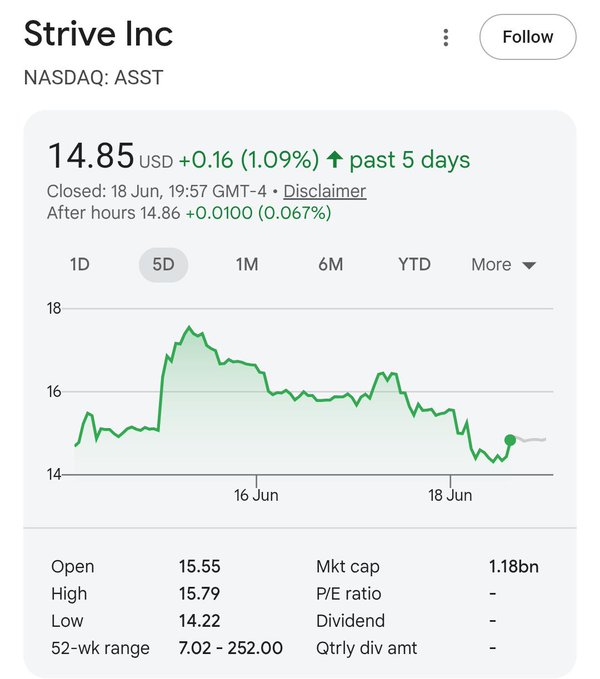Select the 5D chart range
600x679 pixels.
click(163, 265)
